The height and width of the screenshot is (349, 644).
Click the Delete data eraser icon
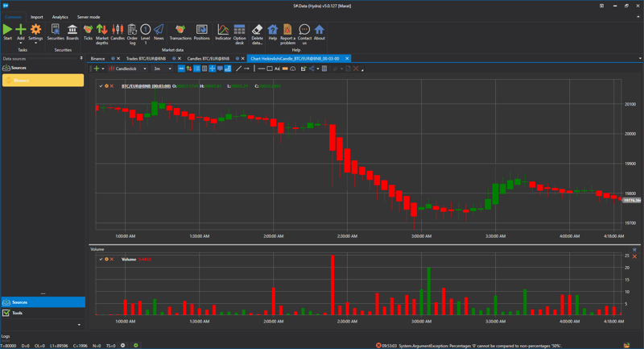tap(257, 31)
